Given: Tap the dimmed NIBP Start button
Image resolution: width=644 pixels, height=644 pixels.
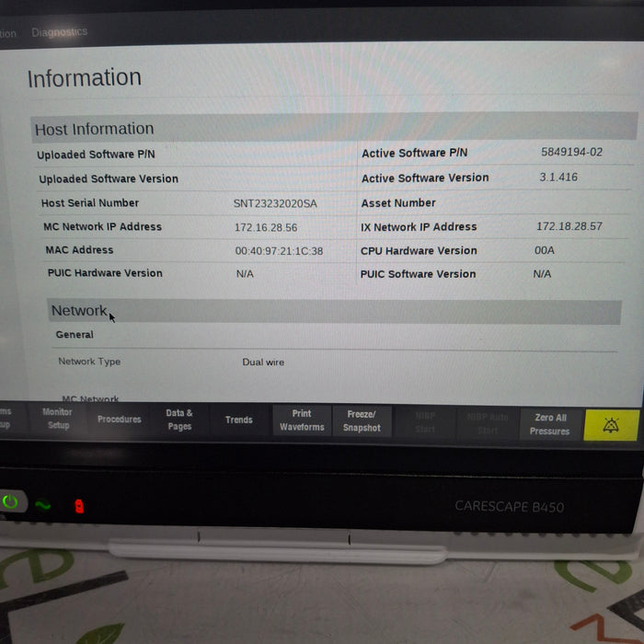Looking at the screenshot, I should [425, 422].
